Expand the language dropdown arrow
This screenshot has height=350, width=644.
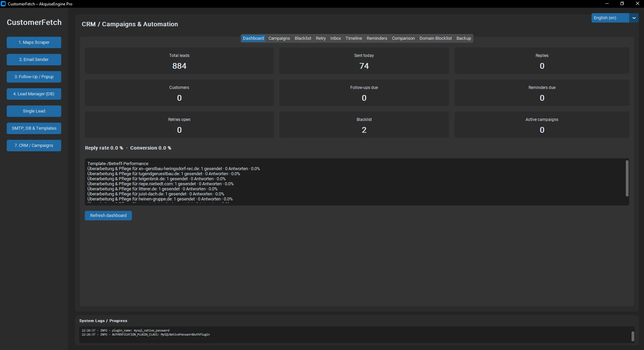634,18
